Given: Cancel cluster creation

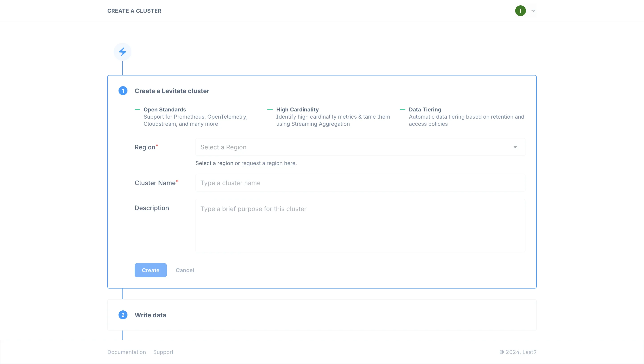Looking at the screenshot, I should pyautogui.click(x=185, y=270).
